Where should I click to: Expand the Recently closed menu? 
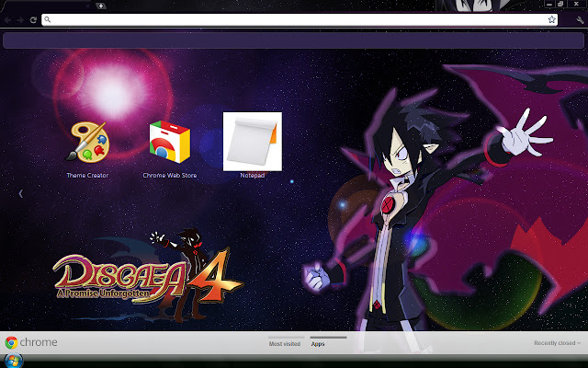[558, 343]
